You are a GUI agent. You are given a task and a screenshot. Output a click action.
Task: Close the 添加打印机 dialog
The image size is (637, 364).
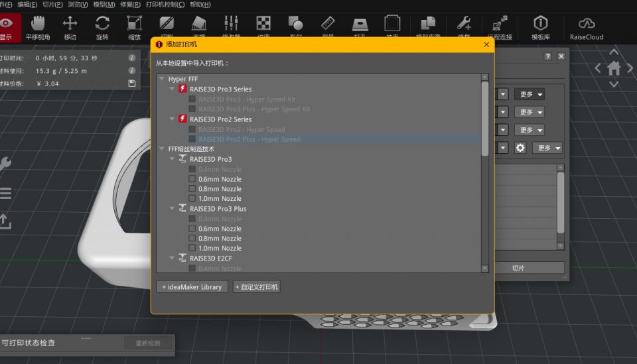(x=486, y=44)
